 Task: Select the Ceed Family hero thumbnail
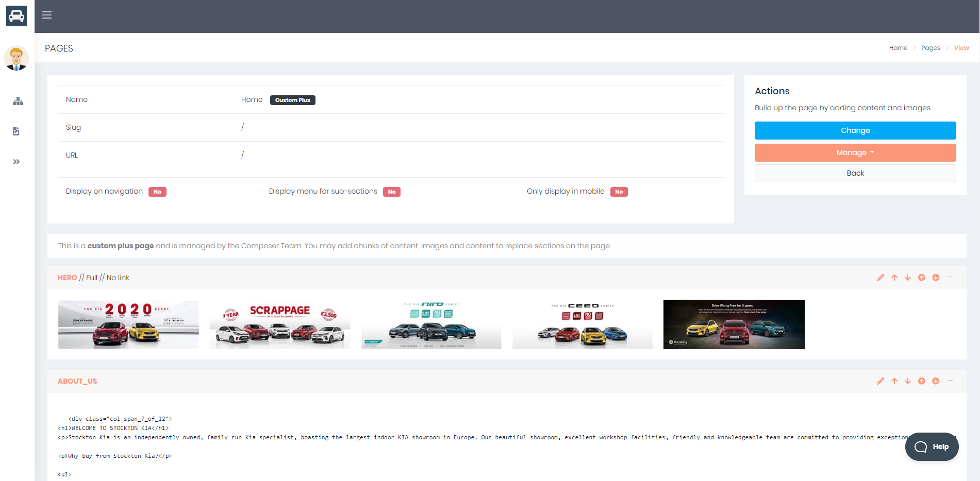click(x=583, y=324)
